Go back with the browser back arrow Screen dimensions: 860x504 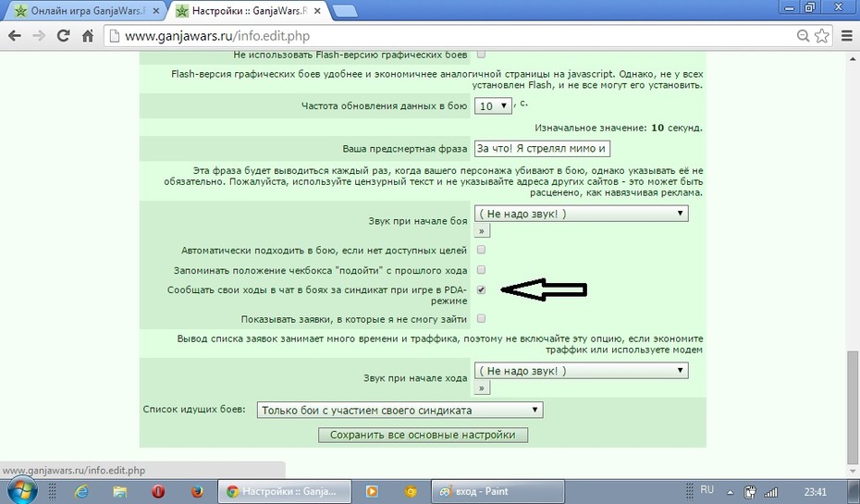(x=15, y=36)
